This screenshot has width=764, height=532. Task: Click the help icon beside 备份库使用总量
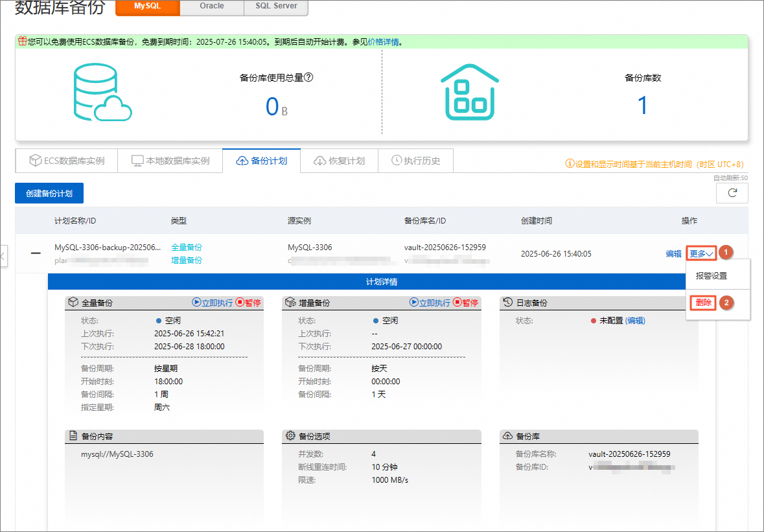click(x=308, y=78)
